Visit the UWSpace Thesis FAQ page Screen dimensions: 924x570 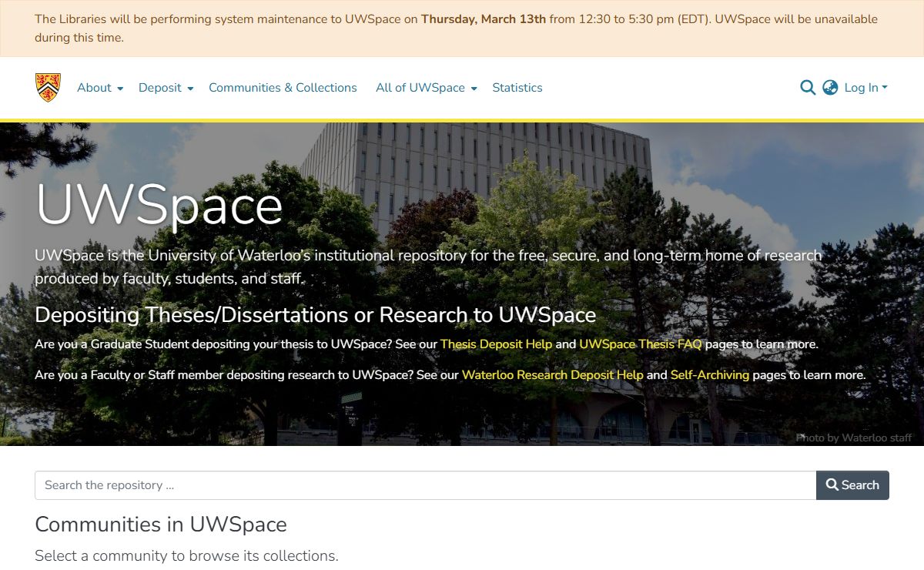(x=640, y=344)
